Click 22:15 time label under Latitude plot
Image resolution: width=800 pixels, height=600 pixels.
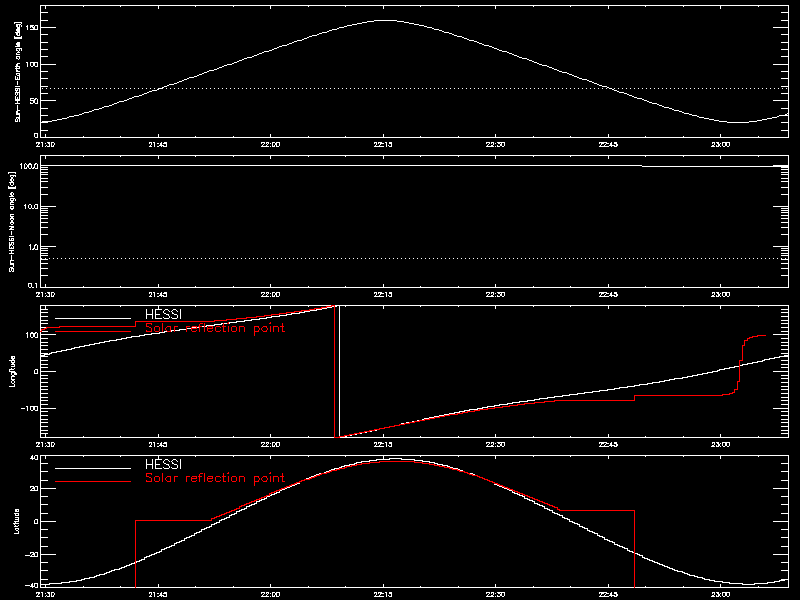383,594
